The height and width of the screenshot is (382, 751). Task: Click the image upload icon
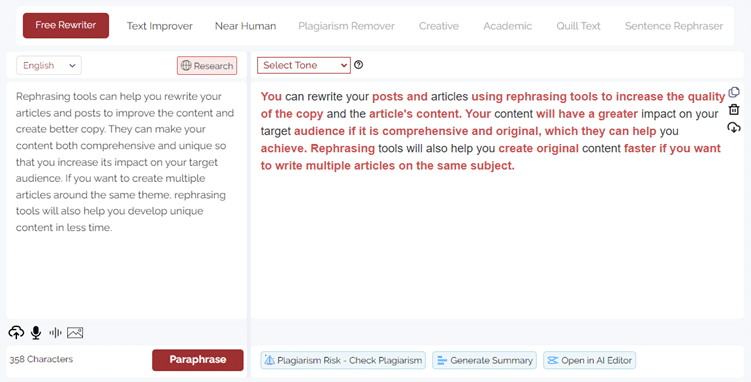point(75,332)
